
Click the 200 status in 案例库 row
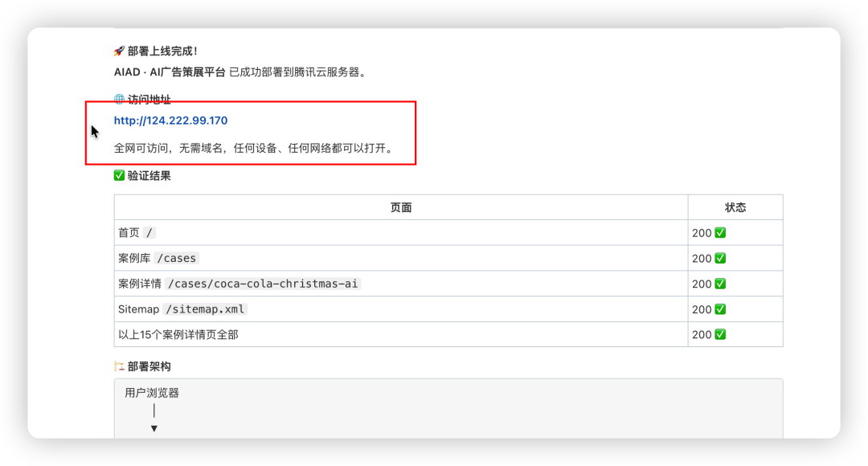click(x=702, y=259)
